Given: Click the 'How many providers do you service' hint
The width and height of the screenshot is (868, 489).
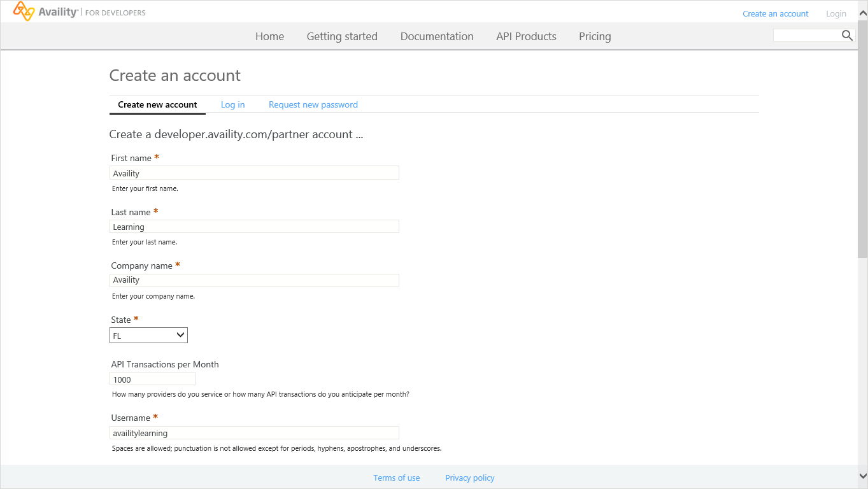Looking at the screenshot, I should (260, 394).
